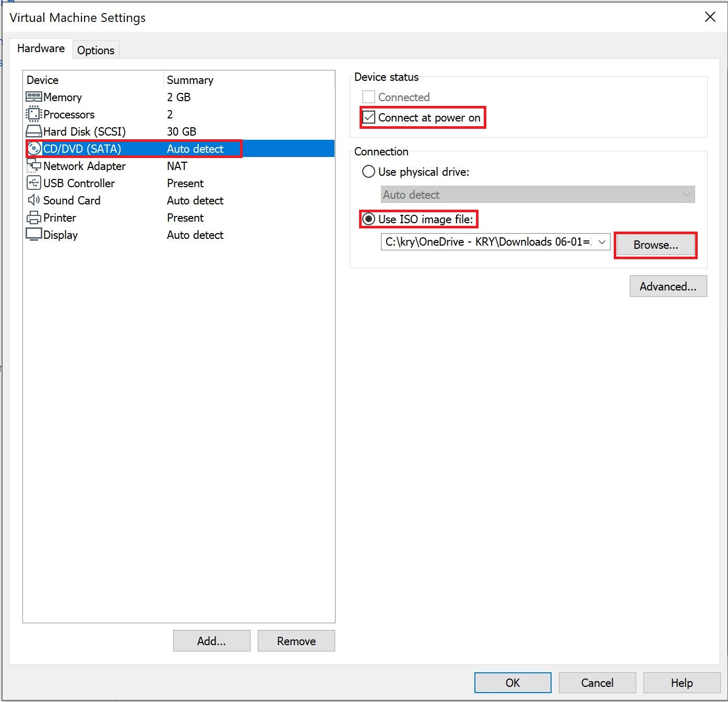Image resolution: width=728 pixels, height=702 pixels.
Task: Remove the selected CD/DVD device
Action: pos(296,640)
